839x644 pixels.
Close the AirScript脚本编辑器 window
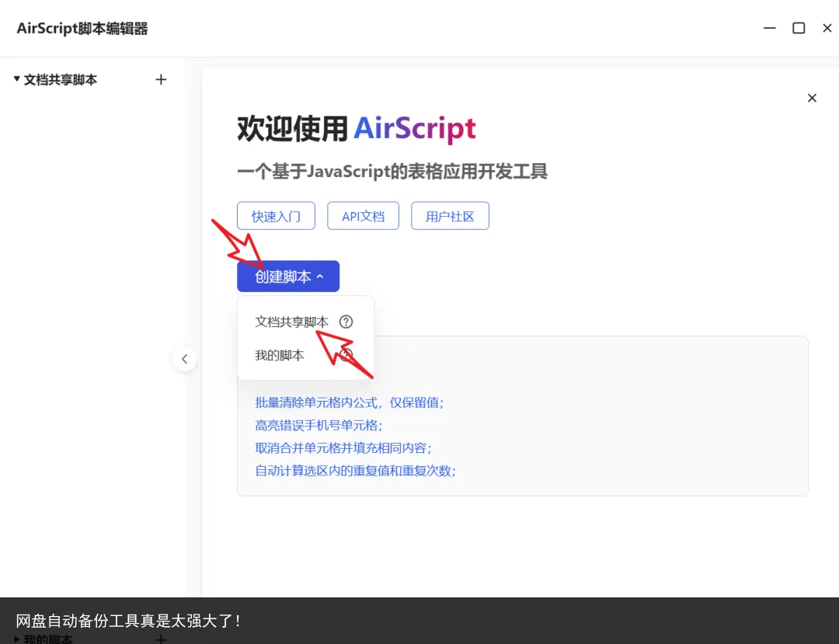click(x=827, y=28)
